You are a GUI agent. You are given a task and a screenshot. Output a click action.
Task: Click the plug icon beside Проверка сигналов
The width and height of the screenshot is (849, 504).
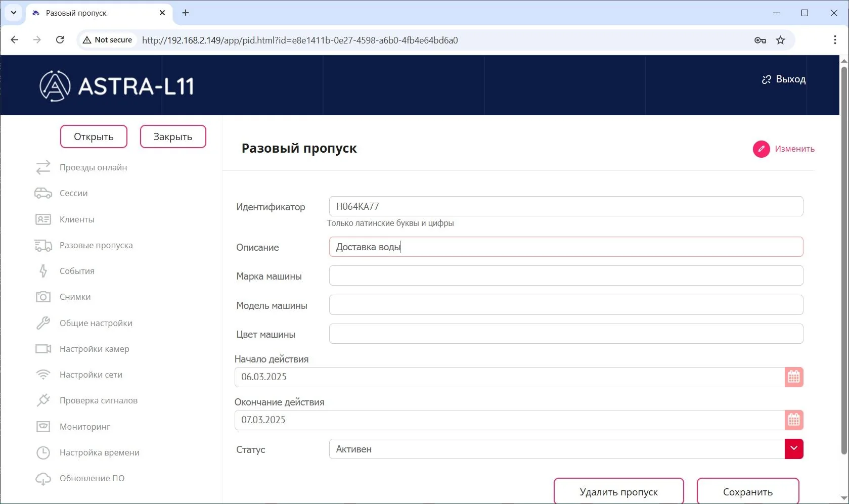[x=43, y=400]
